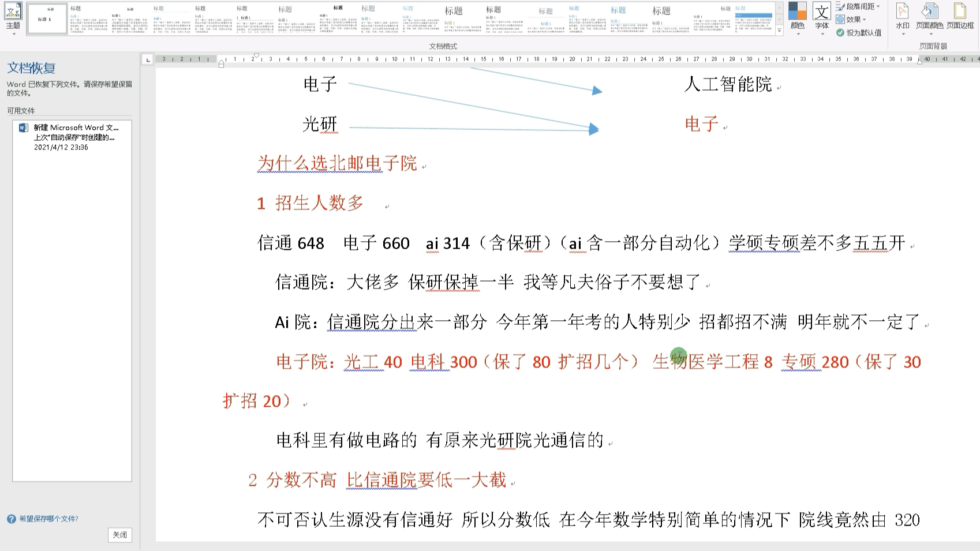
Task: Click the red heading 为什么选北邮电子院
Action: (x=337, y=163)
